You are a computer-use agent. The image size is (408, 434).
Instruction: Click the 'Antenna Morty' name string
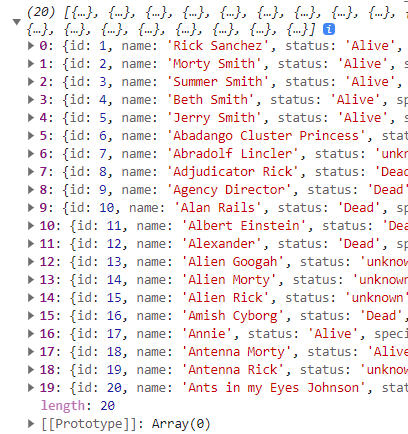tap(236, 352)
